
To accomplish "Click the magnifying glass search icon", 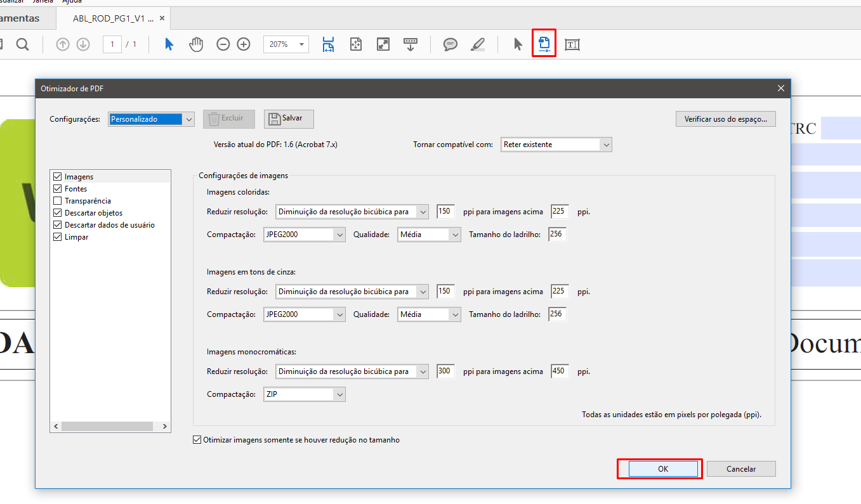I will (22, 44).
